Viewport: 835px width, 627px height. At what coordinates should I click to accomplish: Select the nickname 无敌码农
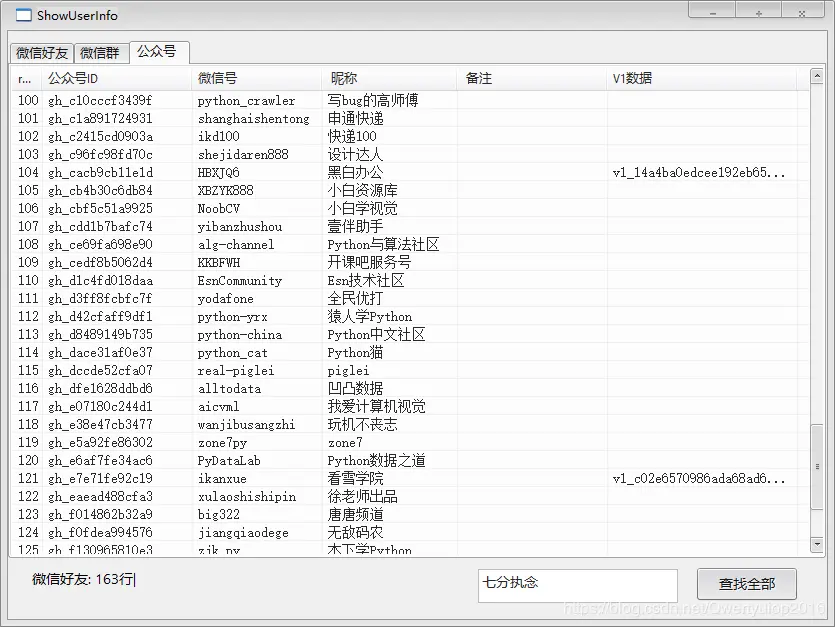tap(355, 532)
